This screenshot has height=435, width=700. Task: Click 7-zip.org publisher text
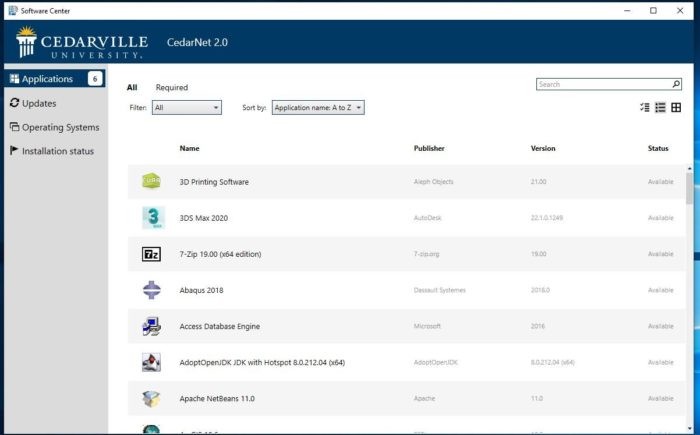(426, 254)
